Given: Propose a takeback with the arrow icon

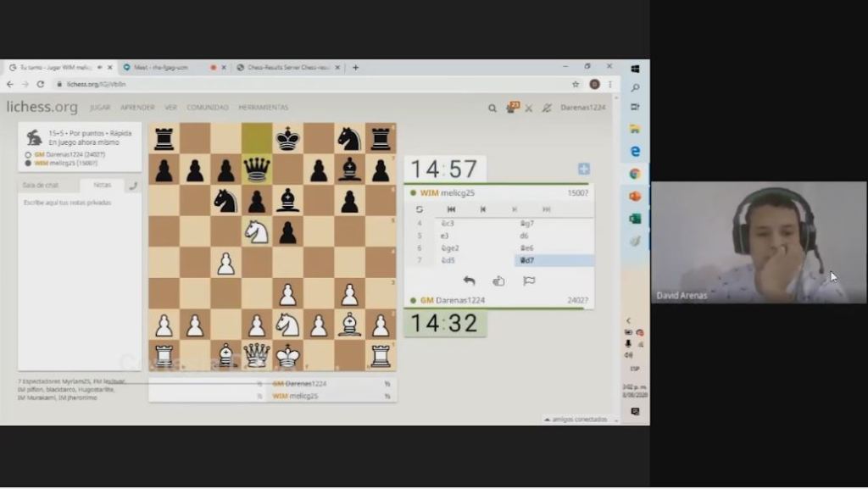Looking at the screenshot, I should pos(469,281).
